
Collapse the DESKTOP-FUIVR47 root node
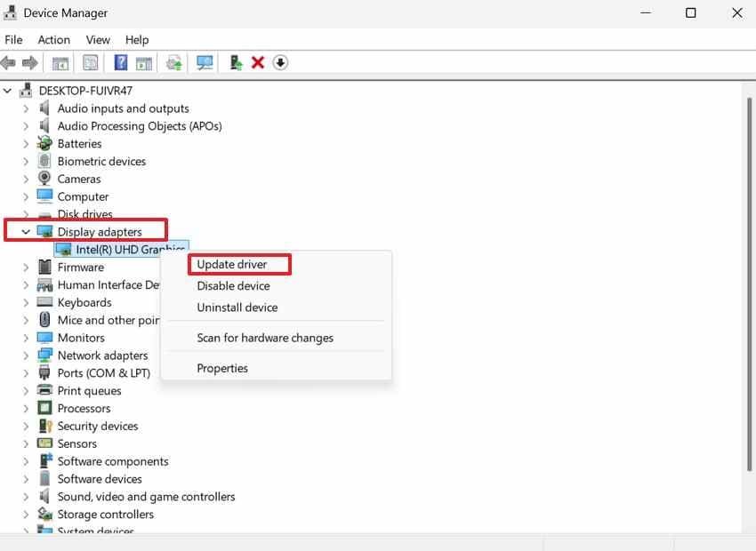(x=7, y=90)
